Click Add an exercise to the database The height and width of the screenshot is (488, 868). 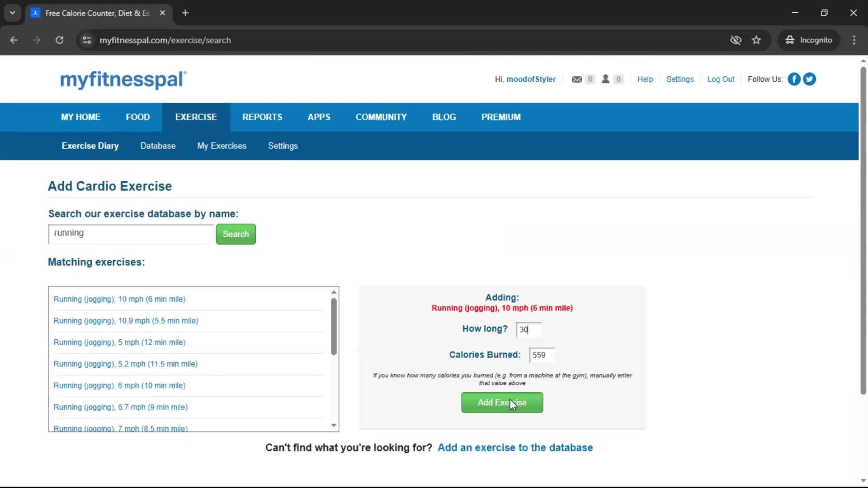pyautogui.click(x=515, y=448)
